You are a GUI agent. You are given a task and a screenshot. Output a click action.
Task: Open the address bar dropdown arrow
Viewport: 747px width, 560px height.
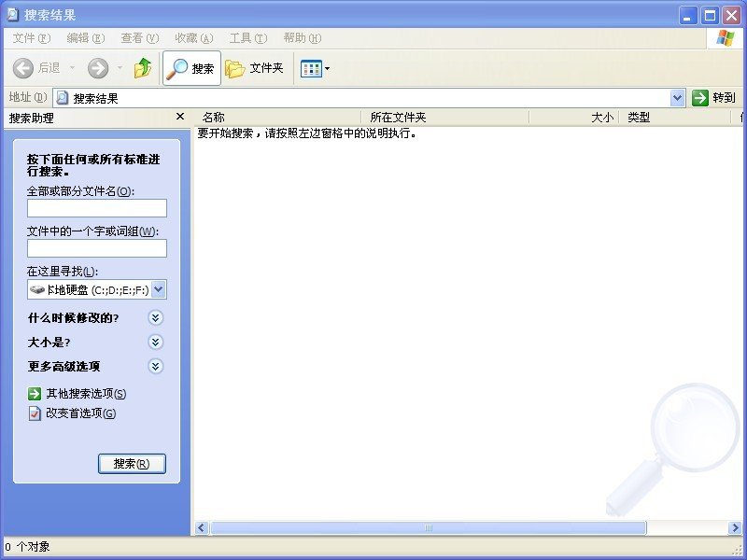678,97
